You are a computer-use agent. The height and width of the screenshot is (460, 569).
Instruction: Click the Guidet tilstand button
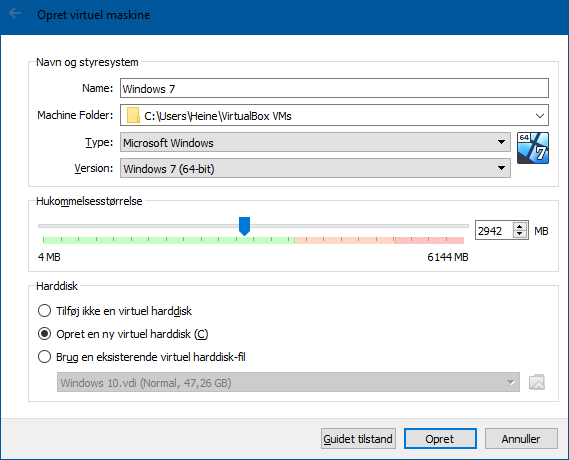pyautogui.click(x=358, y=439)
